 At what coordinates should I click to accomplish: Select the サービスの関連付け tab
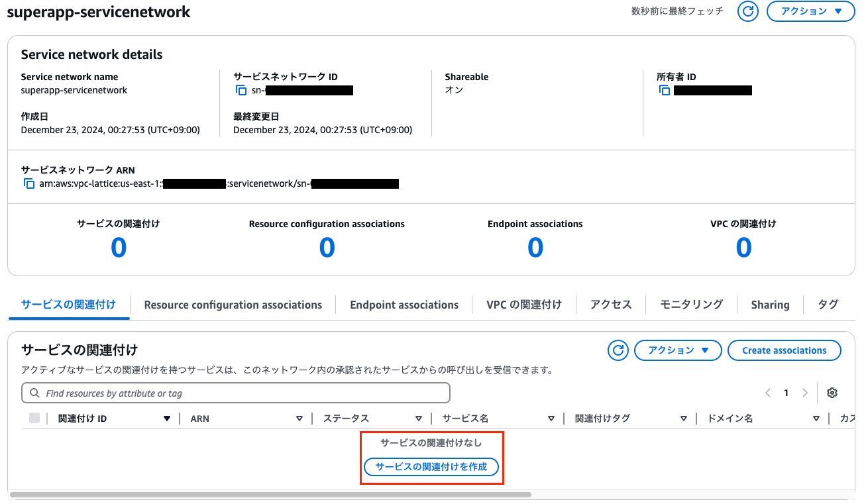tap(68, 305)
